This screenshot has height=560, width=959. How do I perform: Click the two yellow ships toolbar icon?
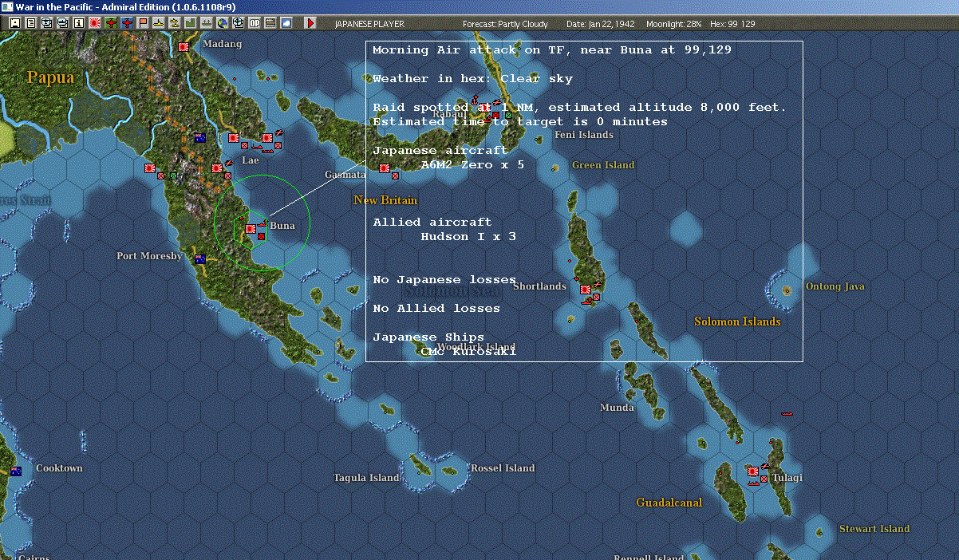coord(175,24)
